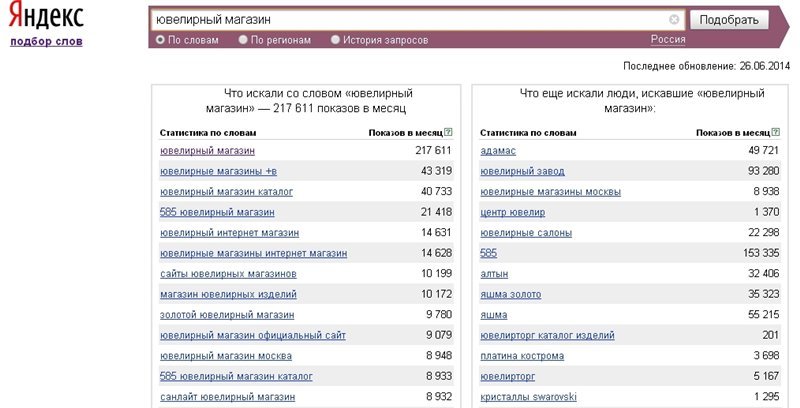800x408 pixels.
Task: Open the ювелирные салоны link
Action: coord(526,233)
